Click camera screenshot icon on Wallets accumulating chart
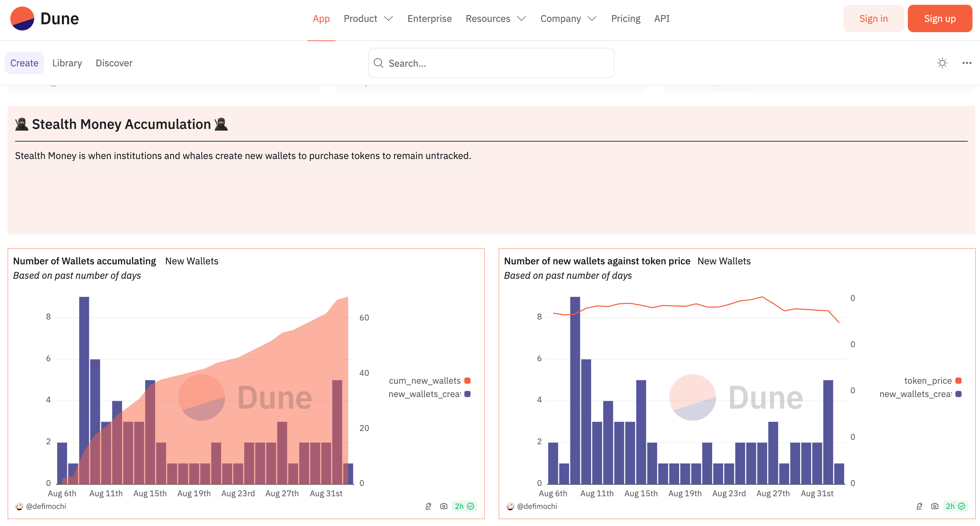Viewport: 980px width, 526px height. [x=443, y=506]
